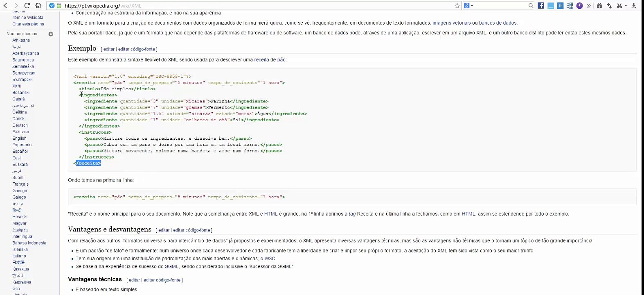Click the green padlock security icon

coord(59,6)
